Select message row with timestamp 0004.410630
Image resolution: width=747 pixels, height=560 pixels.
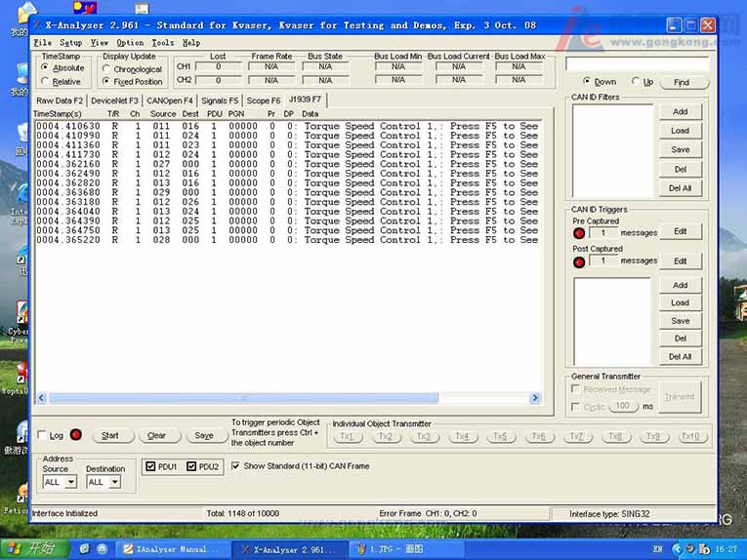pyautogui.click(x=287, y=126)
